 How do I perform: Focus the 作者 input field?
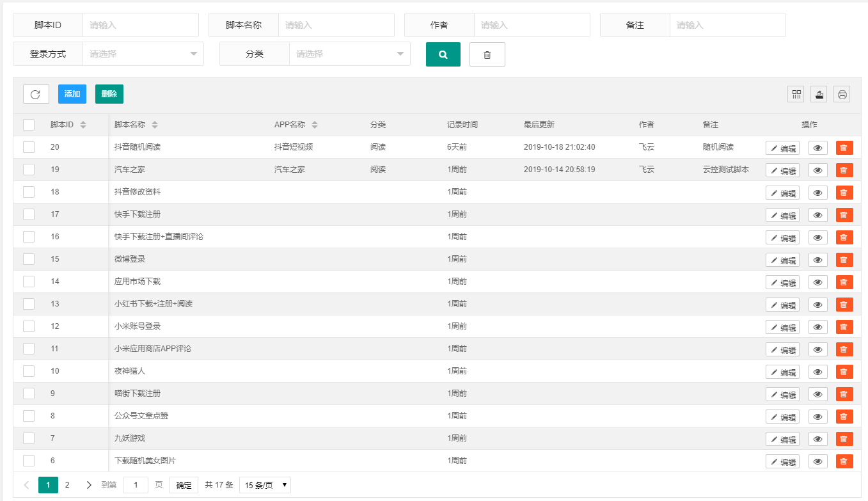pos(532,25)
